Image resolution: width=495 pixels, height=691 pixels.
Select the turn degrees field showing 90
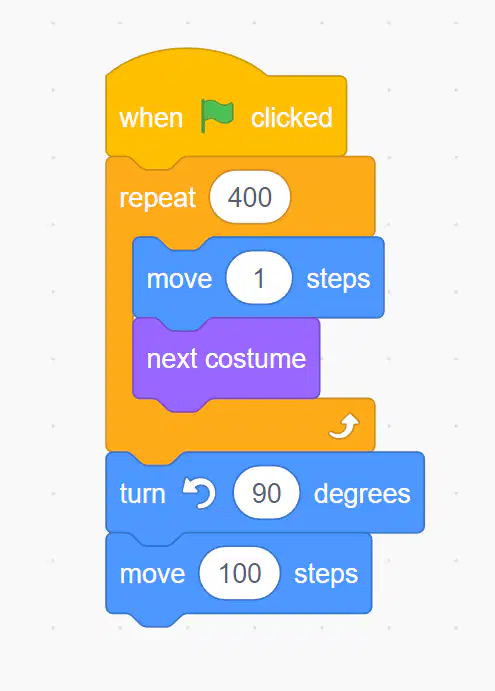pyautogui.click(x=267, y=493)
